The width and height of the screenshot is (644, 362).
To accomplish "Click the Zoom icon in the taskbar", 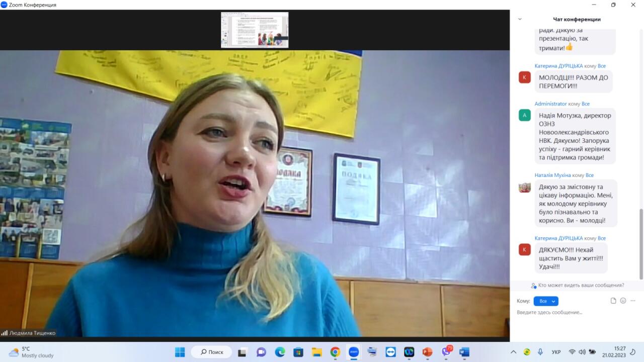I will coord(354,352).
